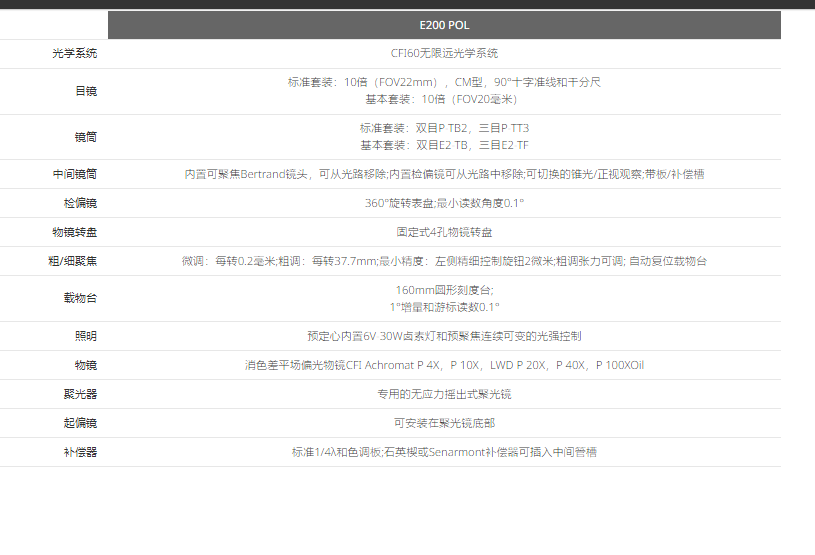Viewport: 815px width, 555px height.
Task: Click 360°旋转表盘 value text
Action: coord(444,203)
